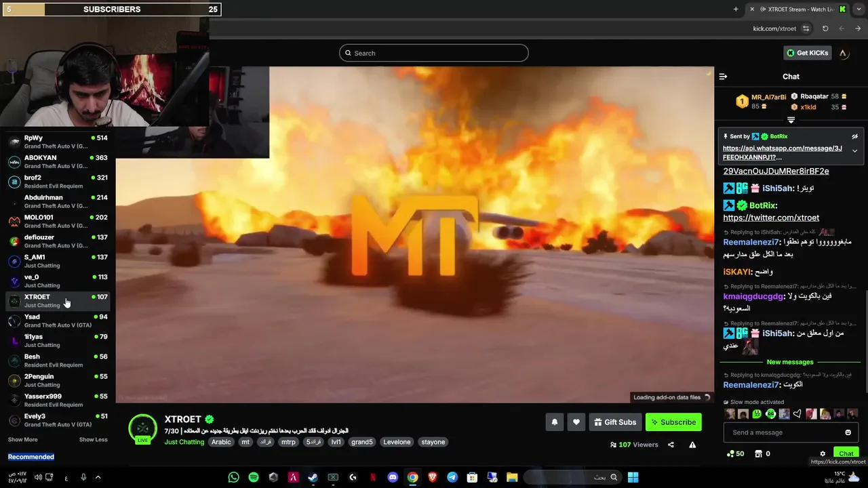
Task: Open XTROET channel avatar
Action: point(142,428)
